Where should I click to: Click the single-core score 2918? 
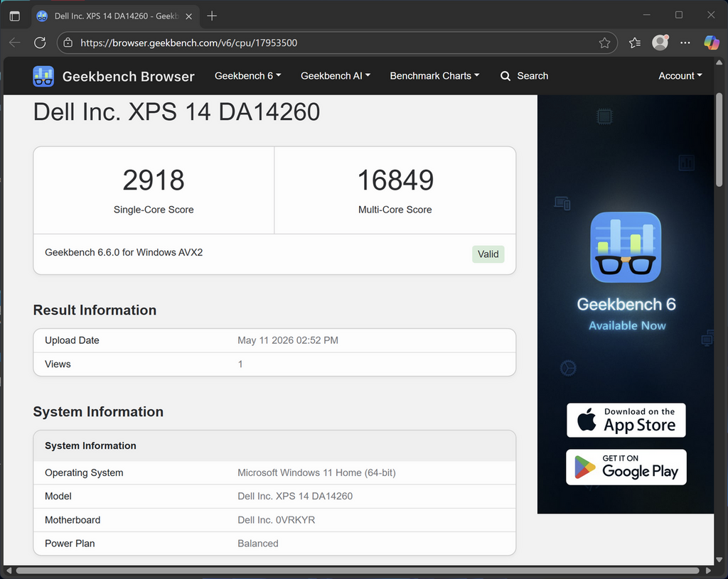coord(154,180)
